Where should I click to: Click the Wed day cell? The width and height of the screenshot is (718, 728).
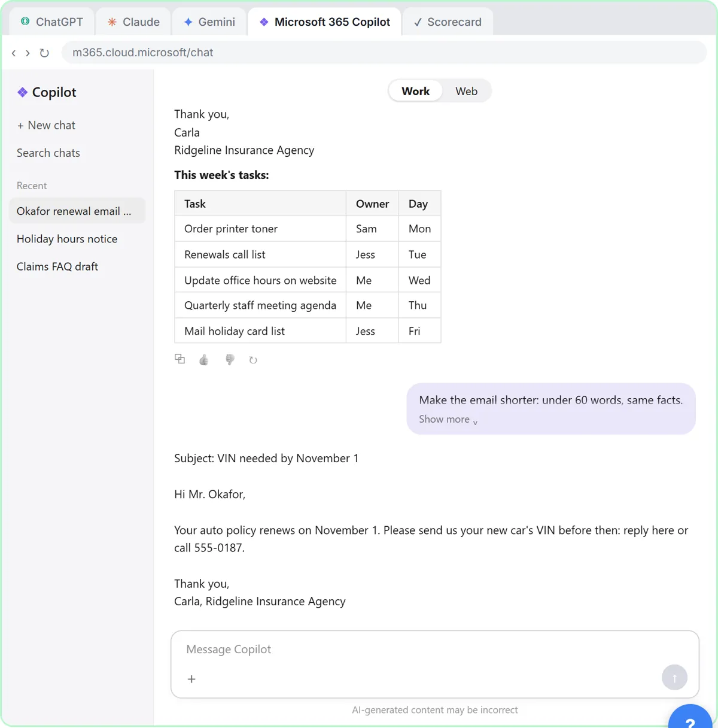[x=419, y=280]
